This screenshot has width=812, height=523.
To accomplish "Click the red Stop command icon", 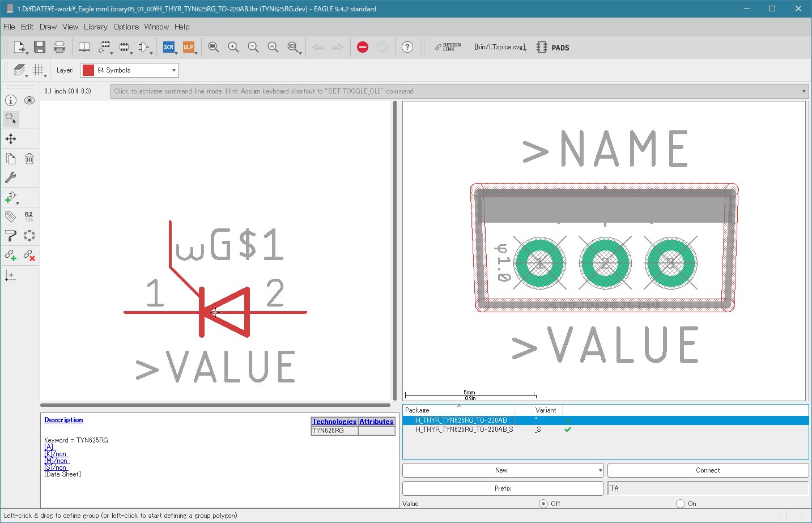I will pos(363,47).
